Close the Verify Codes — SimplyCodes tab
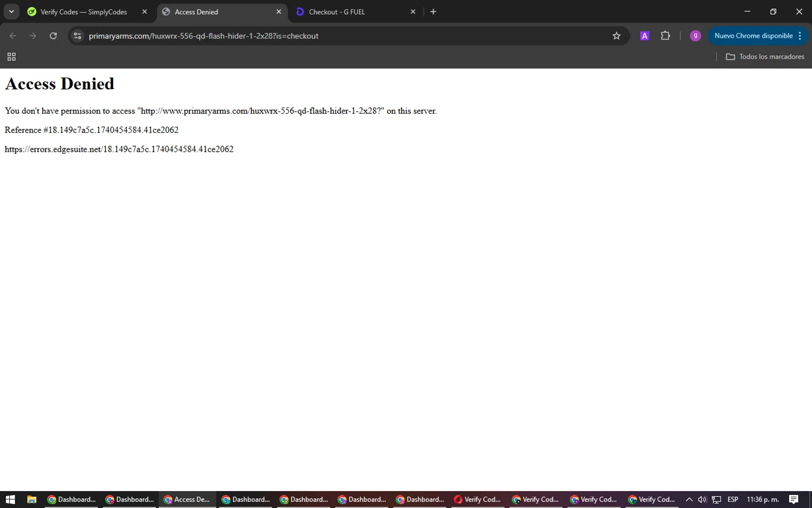The height and width of the screenshot is (508, 812). (x=145, y=12)
